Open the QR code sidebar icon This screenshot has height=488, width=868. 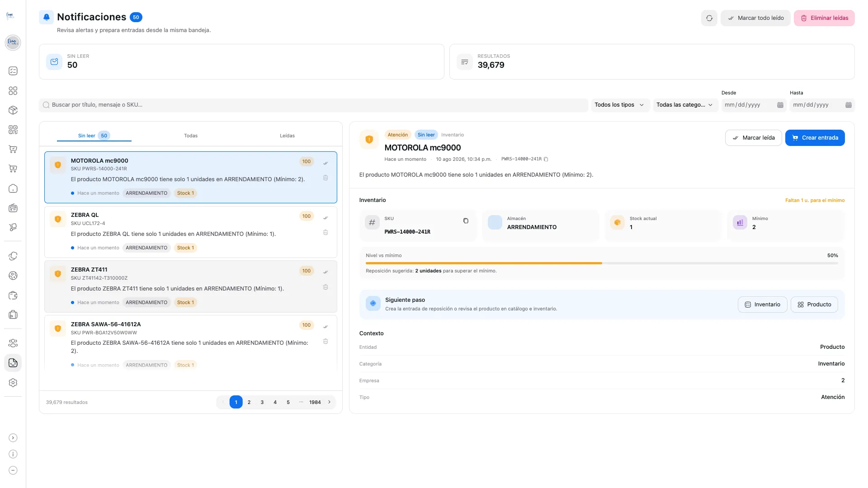point(13,130)
